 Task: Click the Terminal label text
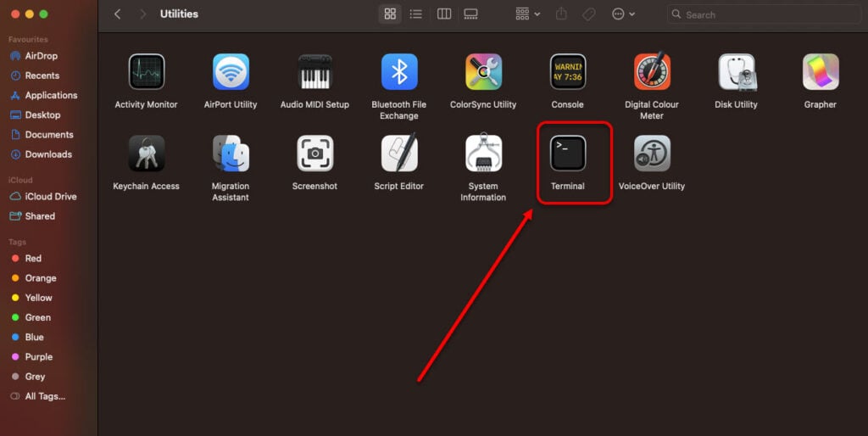[x=567, y=186]
